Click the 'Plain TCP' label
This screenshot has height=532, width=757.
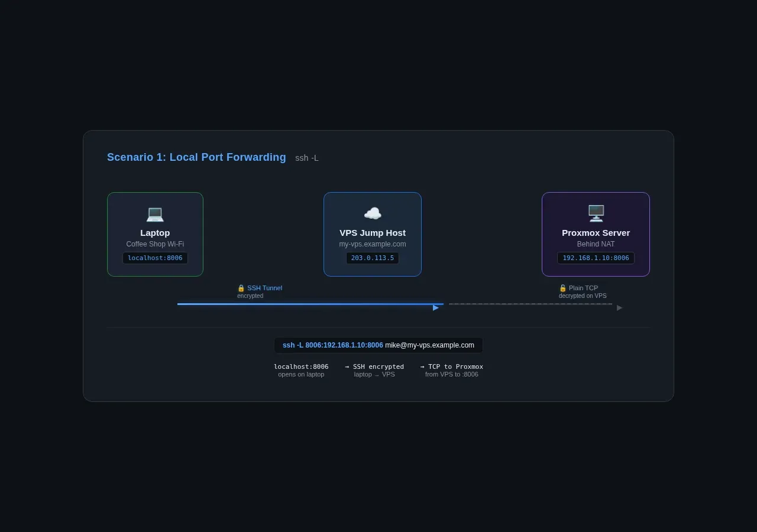click(x=583, y=288)
